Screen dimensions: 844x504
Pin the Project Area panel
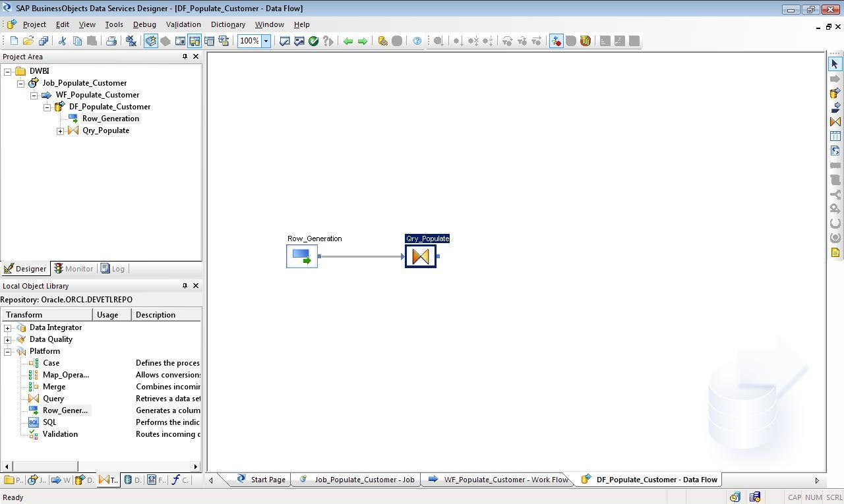185,57
